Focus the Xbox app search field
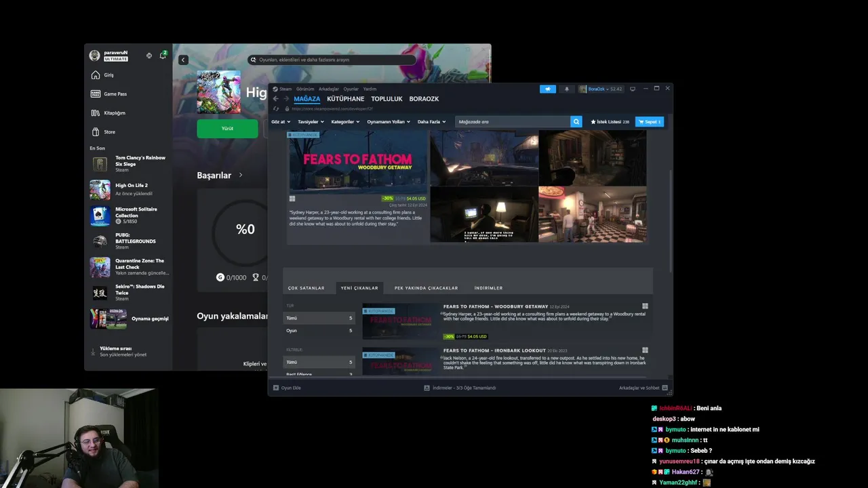This screenshot has height=488, width=868. click(332, 60)
